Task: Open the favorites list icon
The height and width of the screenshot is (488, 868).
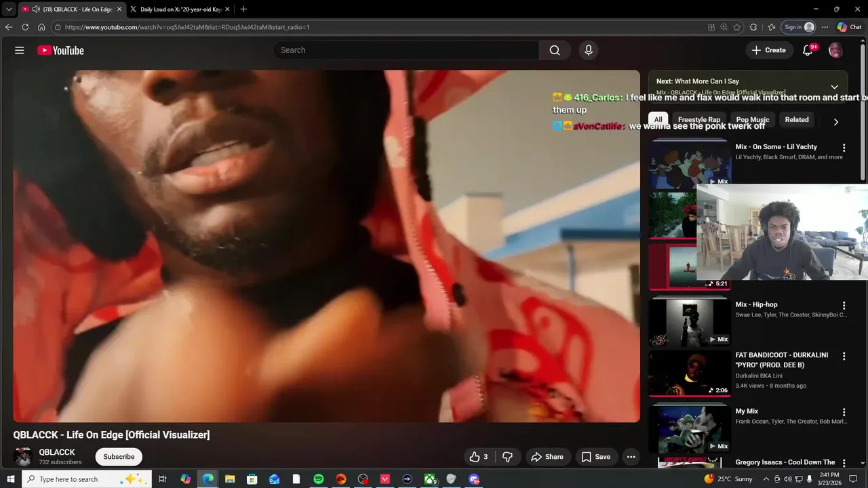Action: coord(772,27)
